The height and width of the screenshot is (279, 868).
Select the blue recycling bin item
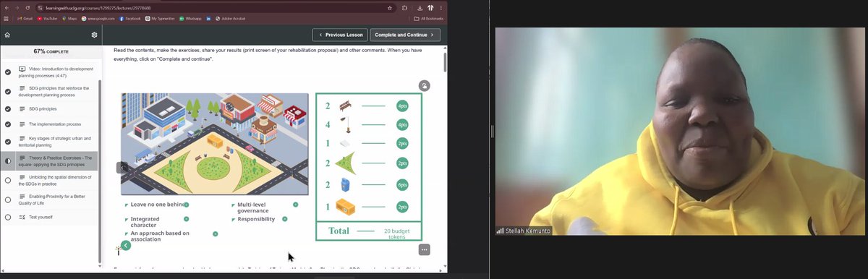[x=344, y=185]
